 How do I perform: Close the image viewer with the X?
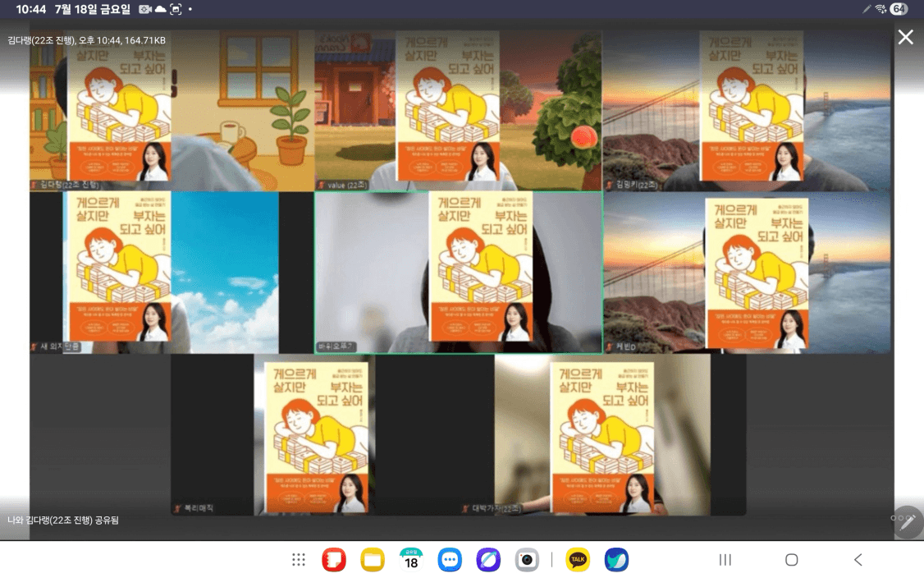tap(906, 37)
